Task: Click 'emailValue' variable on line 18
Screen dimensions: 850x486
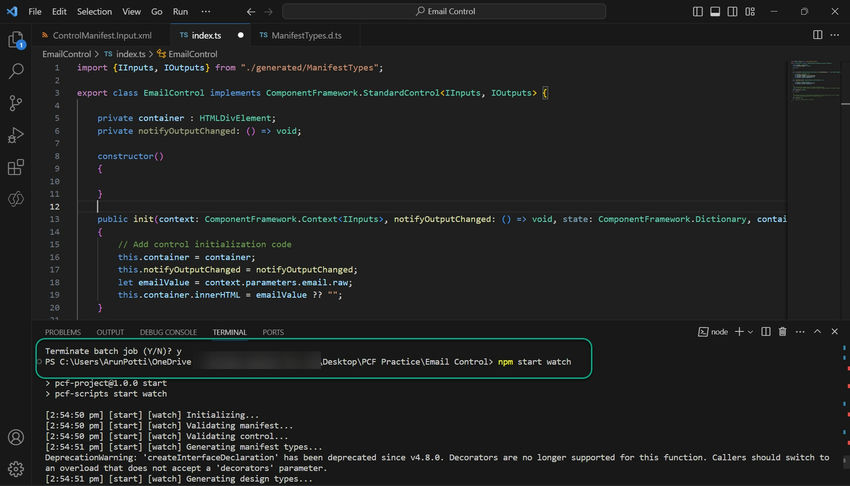Action: click(x=164, y=282)
